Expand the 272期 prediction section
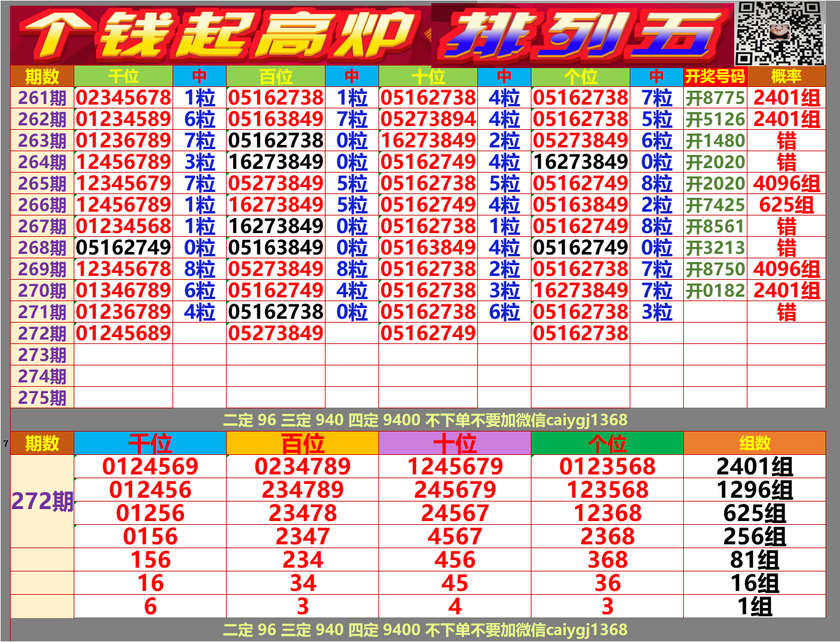 click(x=43, y=501)
